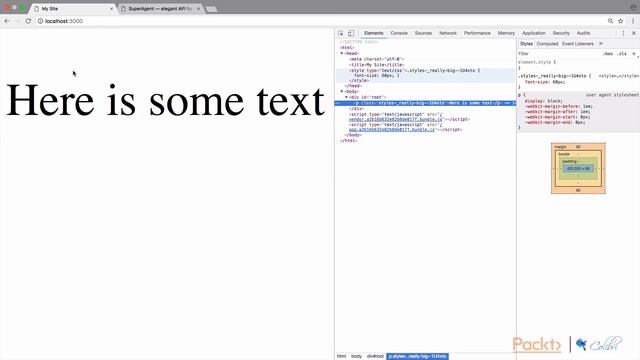Image resolution: width=640 pixels, height=360 pixels.
Task: Click the display: block property
Action: [x=543, y=101]
